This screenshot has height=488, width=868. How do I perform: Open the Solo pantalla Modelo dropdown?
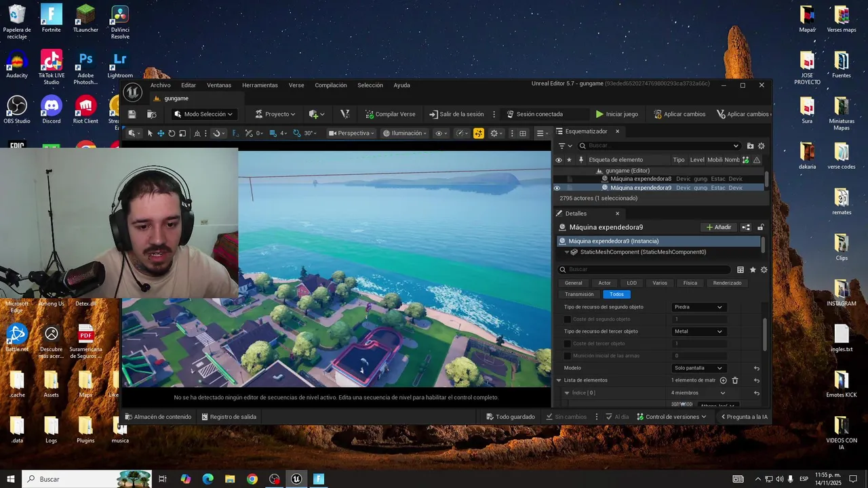tap(698, 368)
